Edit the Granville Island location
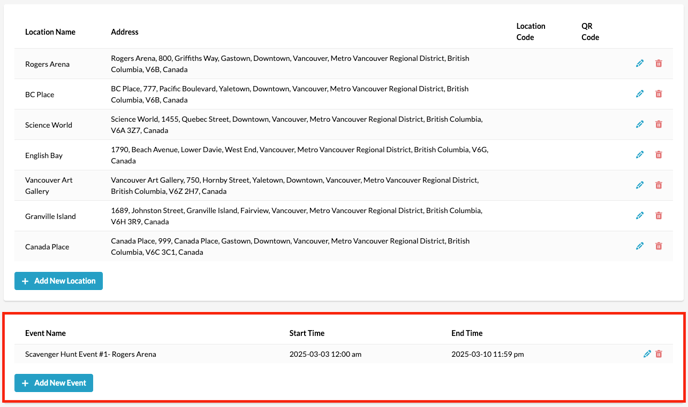 640,216
